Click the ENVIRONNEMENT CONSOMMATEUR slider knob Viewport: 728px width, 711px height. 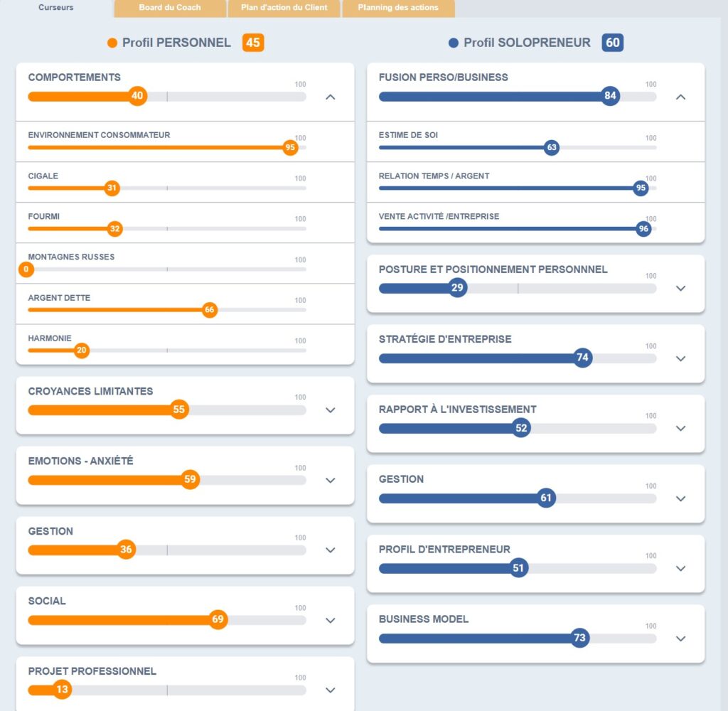click(x=289, y=148)
